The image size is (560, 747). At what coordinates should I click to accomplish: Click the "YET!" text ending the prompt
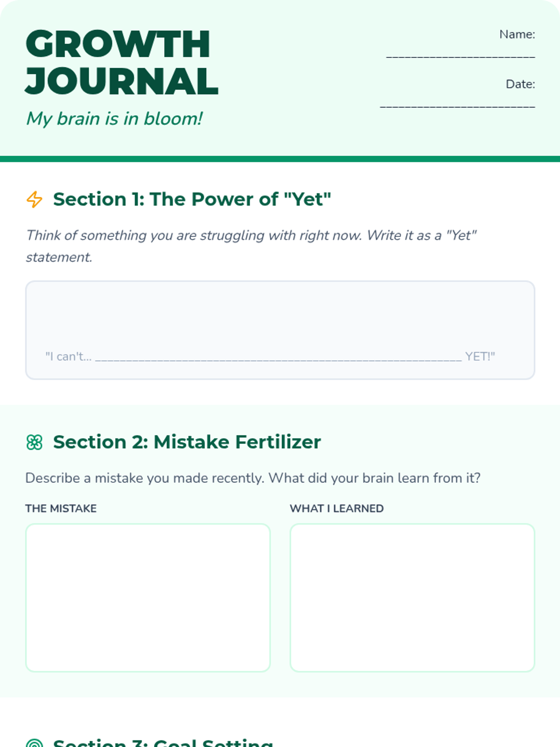point(480,357)
